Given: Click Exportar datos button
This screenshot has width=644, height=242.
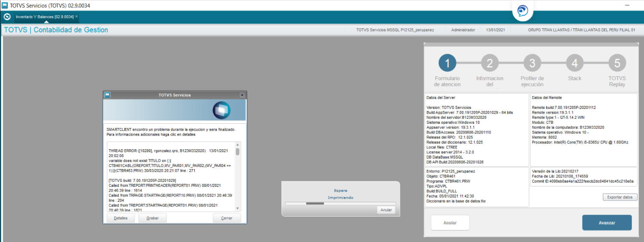Looking at the screenshot, I should (x=620, y=197).
